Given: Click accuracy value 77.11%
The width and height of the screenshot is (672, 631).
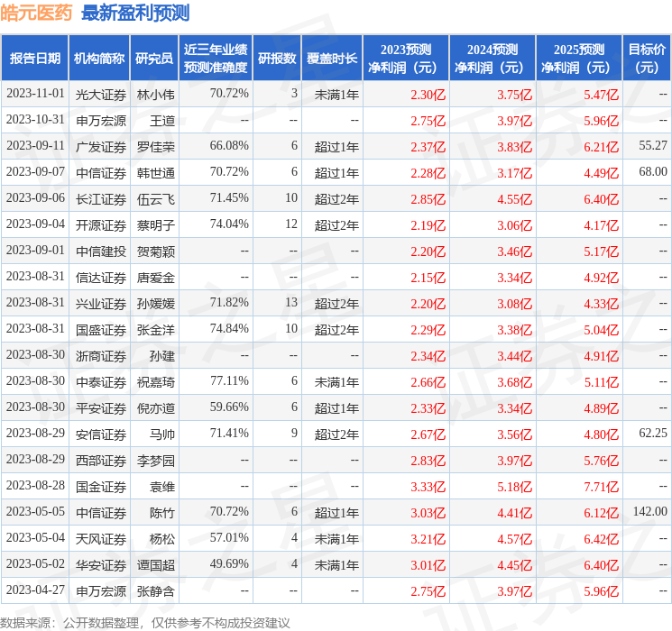Looking at the screenshot, I should (229, 380).
